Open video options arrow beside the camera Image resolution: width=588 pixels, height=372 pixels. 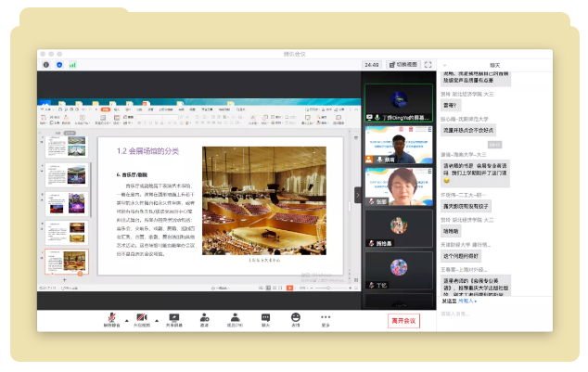tap(156, 317)
